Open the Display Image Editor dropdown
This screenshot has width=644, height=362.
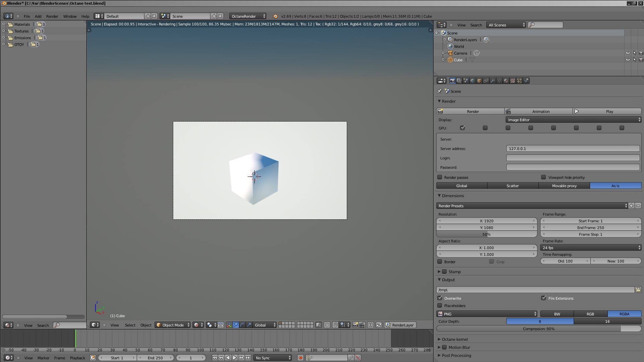click(x=573, y=120)
